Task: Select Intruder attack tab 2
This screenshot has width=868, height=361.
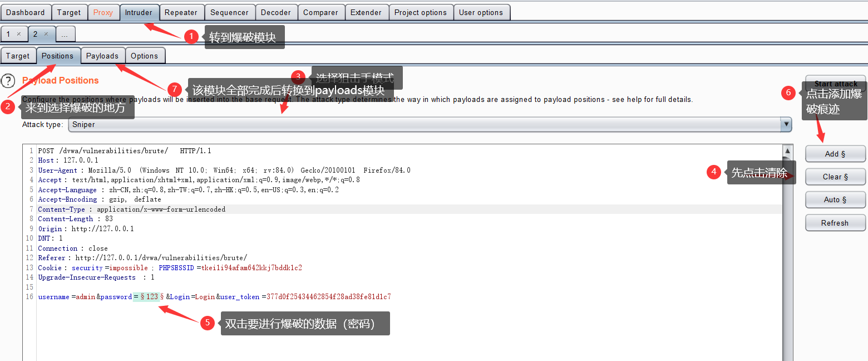Action: (36, 34)
